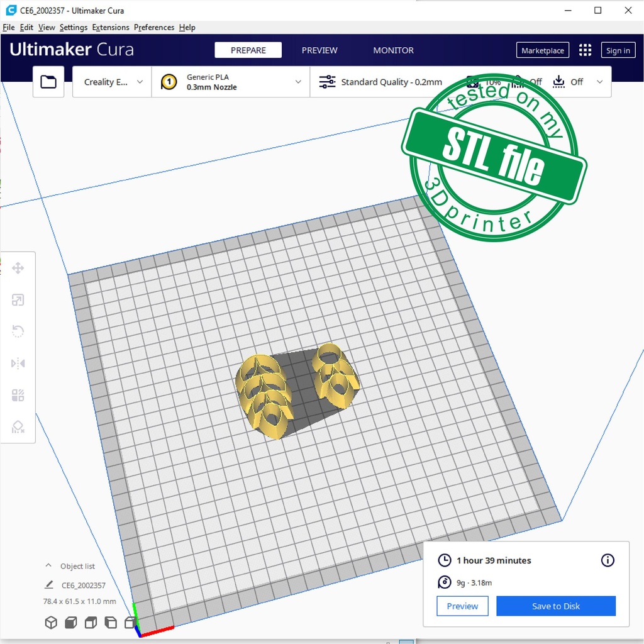Viewport: 644px width, 644px height.
Task: Open the application switcher grid icon
Action: point(585,50)
